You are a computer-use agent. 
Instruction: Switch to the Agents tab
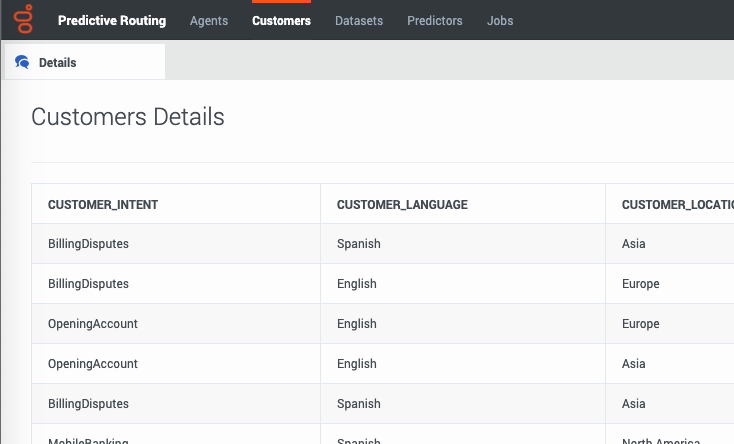[x=209, y=21]
